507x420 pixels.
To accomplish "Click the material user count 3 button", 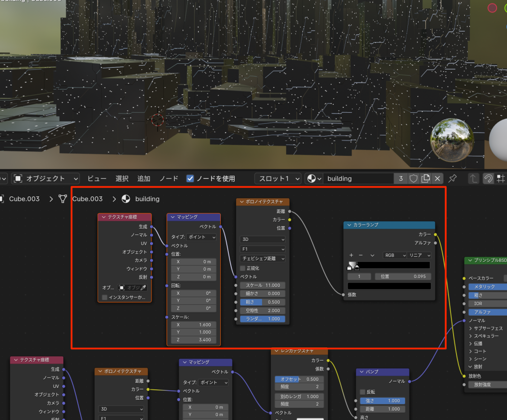I will click(401, 179).
